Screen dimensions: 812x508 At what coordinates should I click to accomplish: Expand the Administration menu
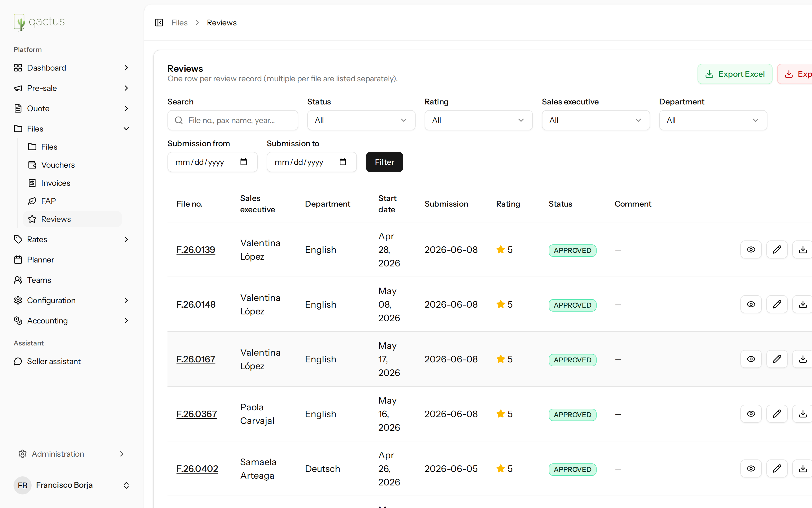(72, 454)
